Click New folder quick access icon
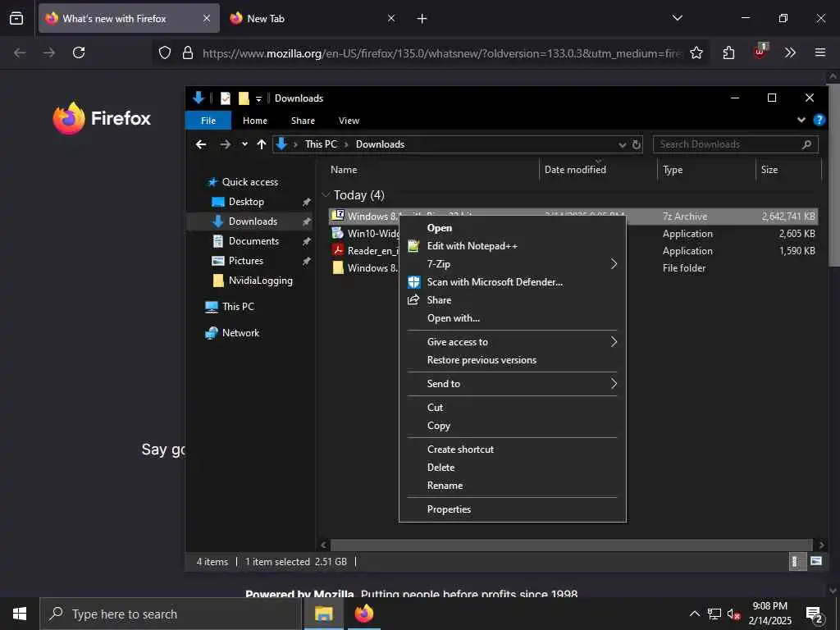The image size is (840, 630). point(244,98)
